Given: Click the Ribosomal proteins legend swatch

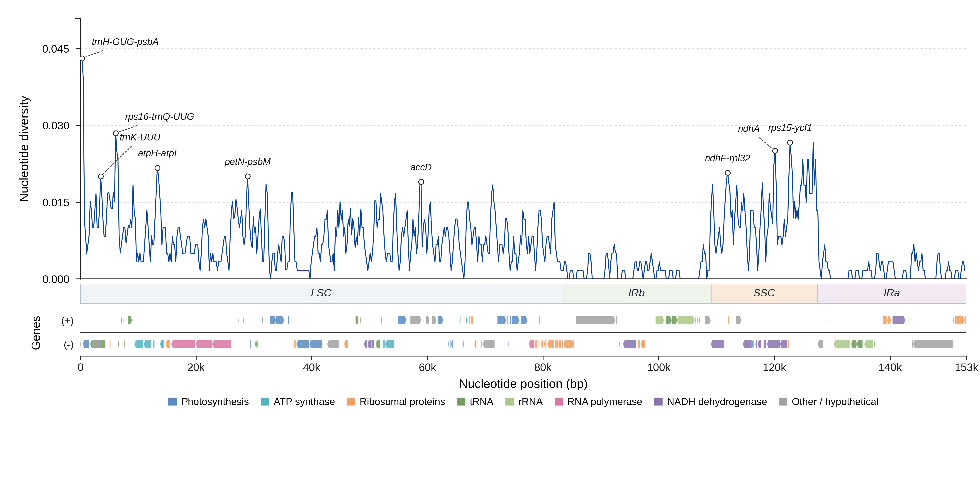Looking at the screenshot, I should (351, 402).
